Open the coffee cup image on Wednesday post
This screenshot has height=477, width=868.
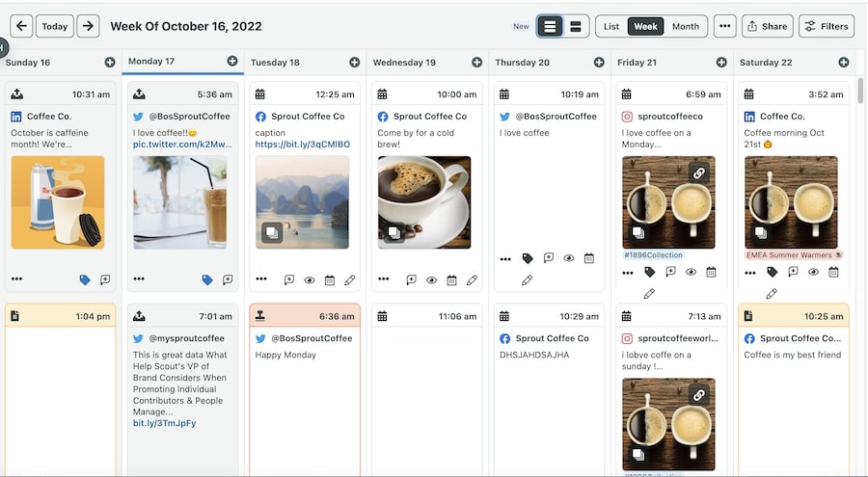(423, 202)
